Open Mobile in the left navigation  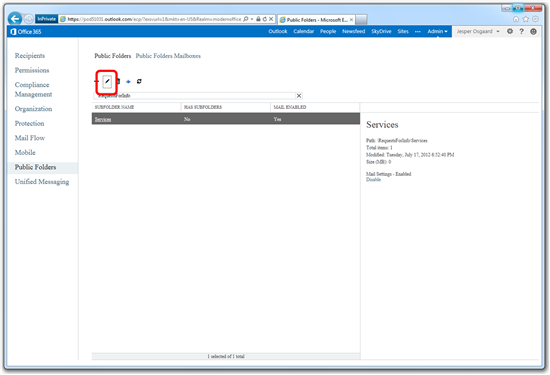coord(25,152)
